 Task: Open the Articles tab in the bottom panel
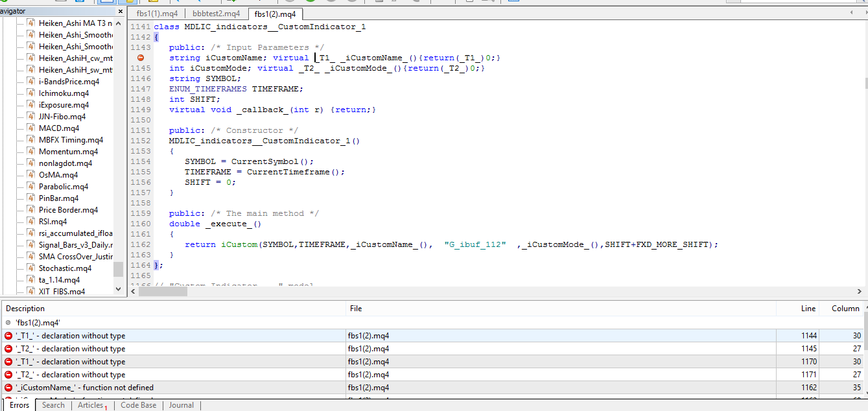[x=92, y=405]
